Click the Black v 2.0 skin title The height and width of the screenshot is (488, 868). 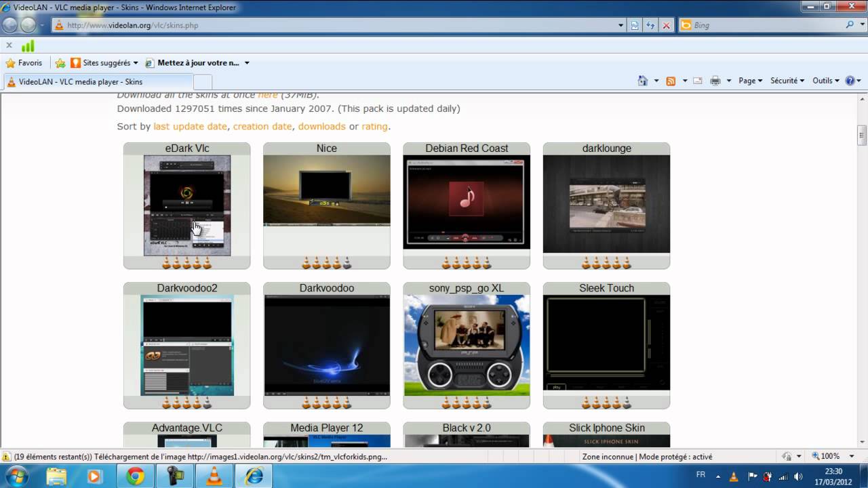tap(467, 428)
